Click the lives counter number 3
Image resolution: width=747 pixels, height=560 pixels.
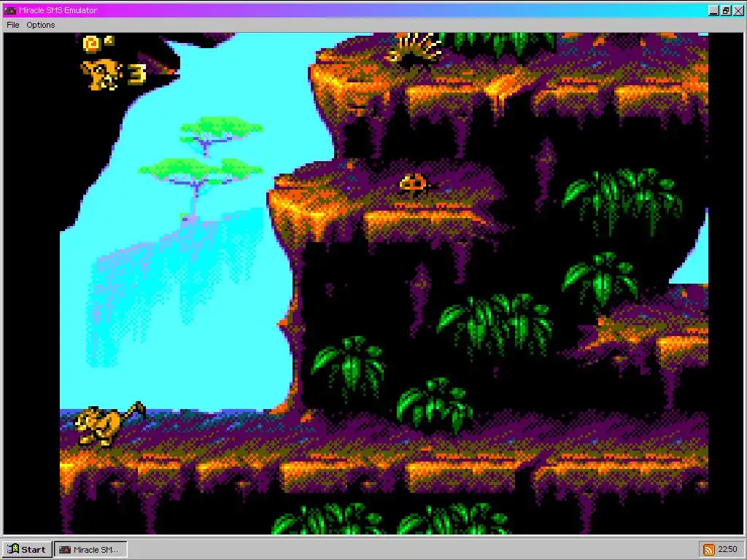(x=138, y=74)
